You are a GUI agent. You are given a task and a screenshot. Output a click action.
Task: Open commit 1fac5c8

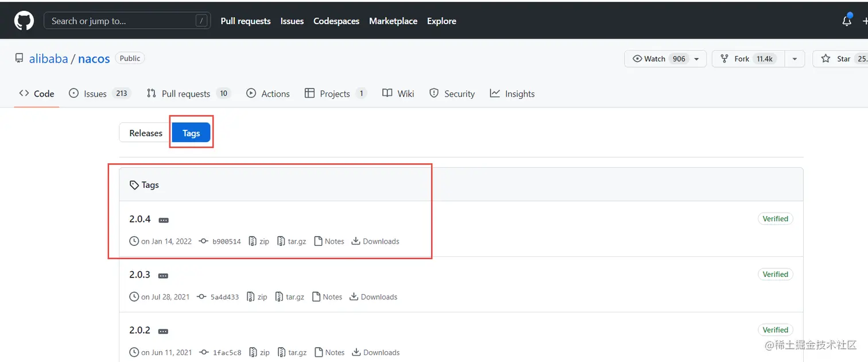pos(220,353)
